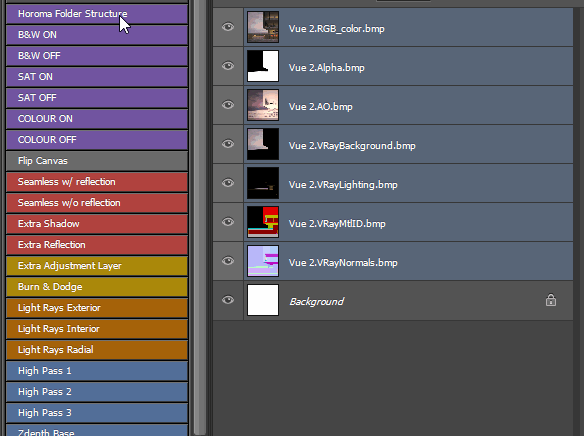
Task: Run the Light Rays Radial action
Action: click(96, 350)
